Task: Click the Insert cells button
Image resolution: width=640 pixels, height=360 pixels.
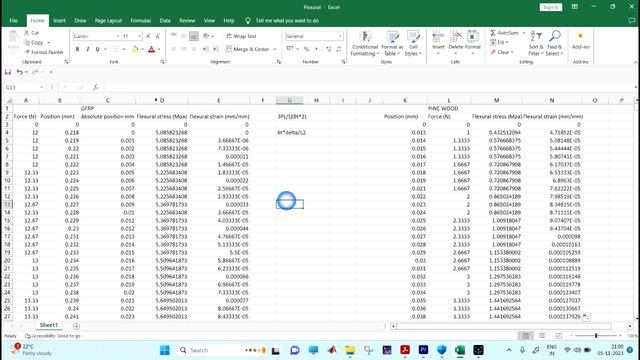Action: (x=438, y=42)
